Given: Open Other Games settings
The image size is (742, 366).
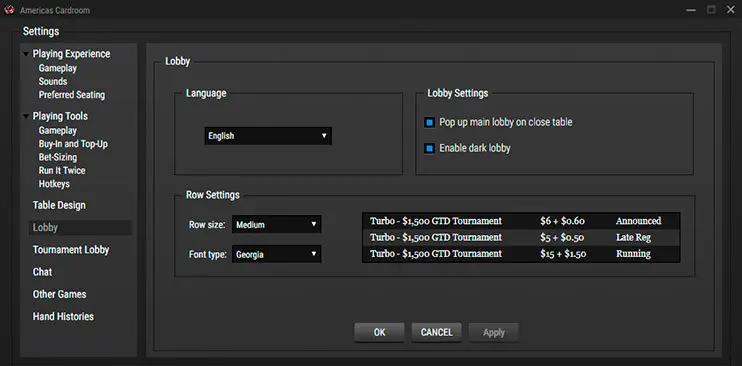Looking at the screenshot, I should [60, 294].
